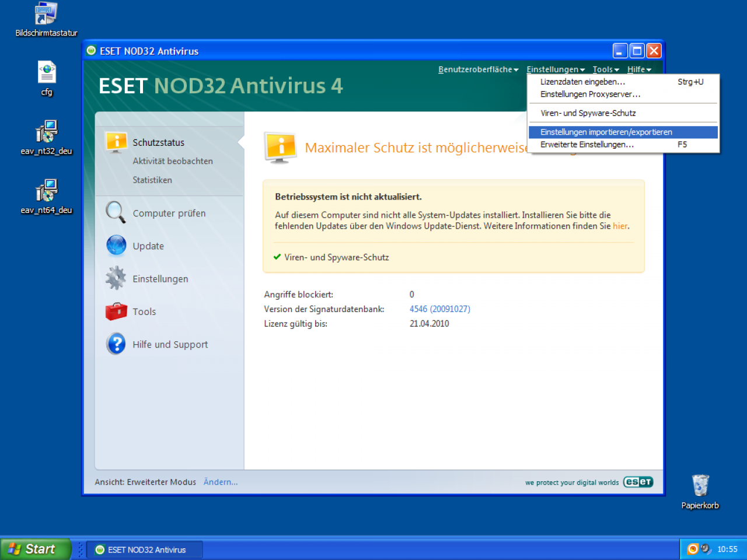Click 'Version der Signaturdatenbank:' label
The height and width of the screenshot is (560, 747).
pyautogui.click(x=324, y=309)
